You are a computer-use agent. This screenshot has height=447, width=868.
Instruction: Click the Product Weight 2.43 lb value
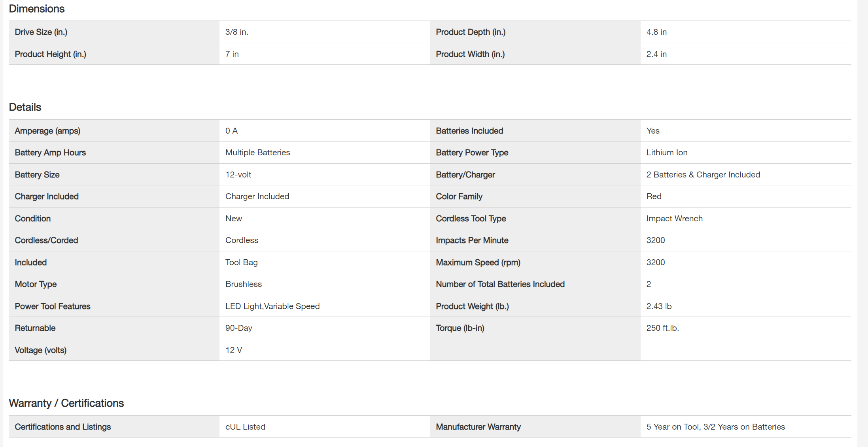[x=659, y=306]
